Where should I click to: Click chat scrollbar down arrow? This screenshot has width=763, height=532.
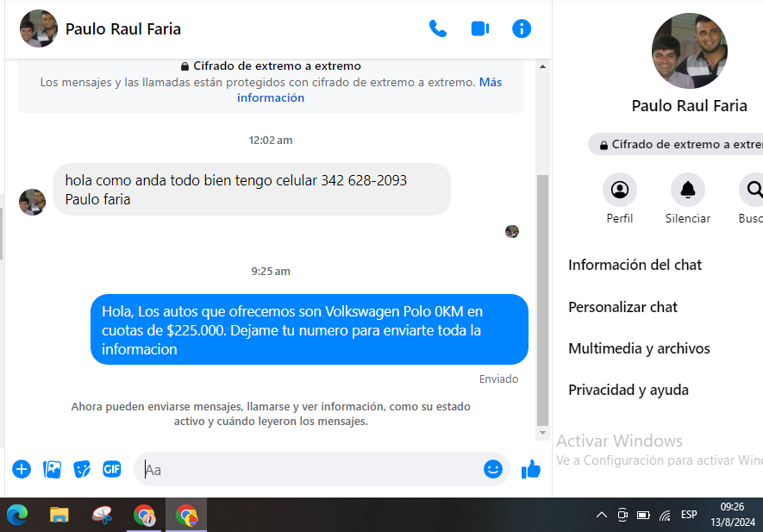[542, 433]
